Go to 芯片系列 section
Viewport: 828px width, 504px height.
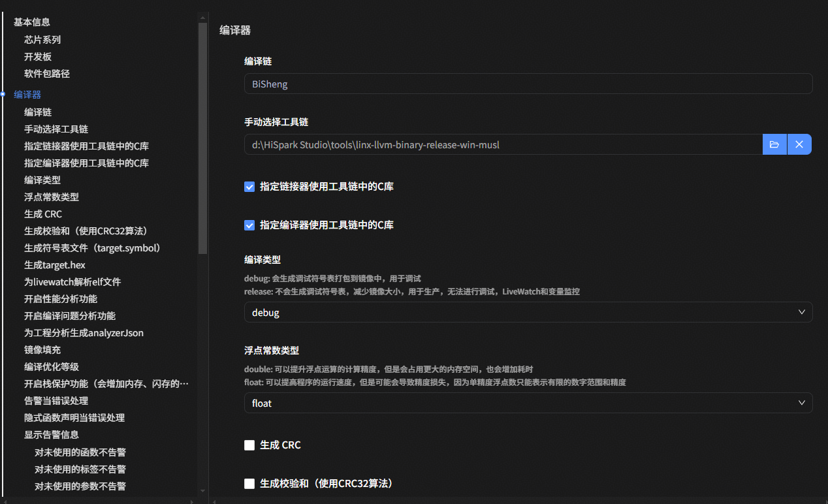coord(42,39)
